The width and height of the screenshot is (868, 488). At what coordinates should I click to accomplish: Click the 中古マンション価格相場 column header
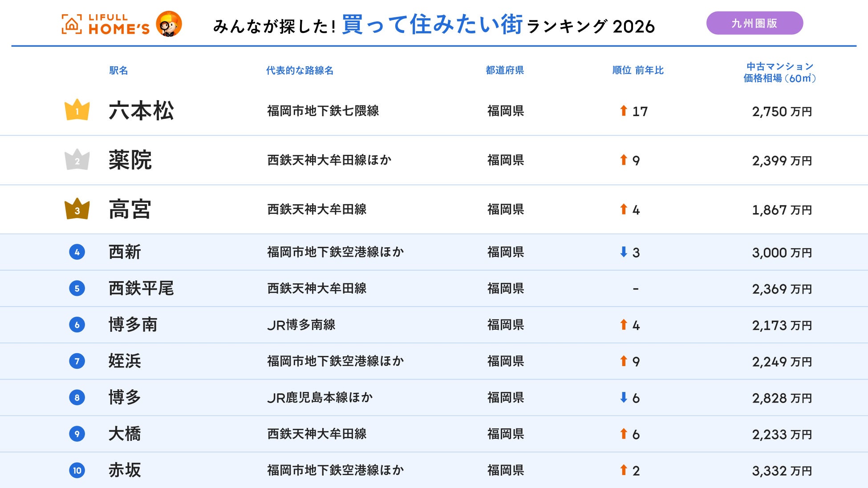780,72
